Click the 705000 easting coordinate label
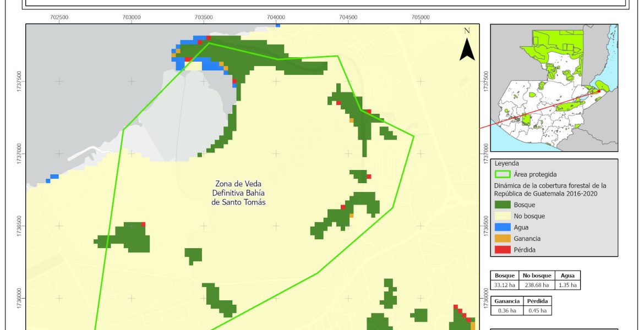The height and width of the screenshot is (330, 644). [420, 17]
